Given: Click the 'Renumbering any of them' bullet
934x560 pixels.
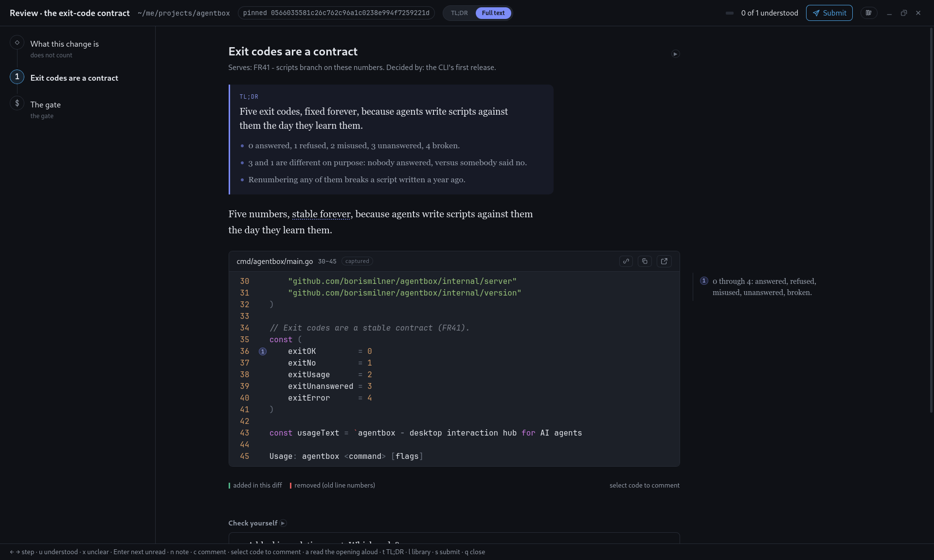Looking at the screenshot, I should 357,180.
